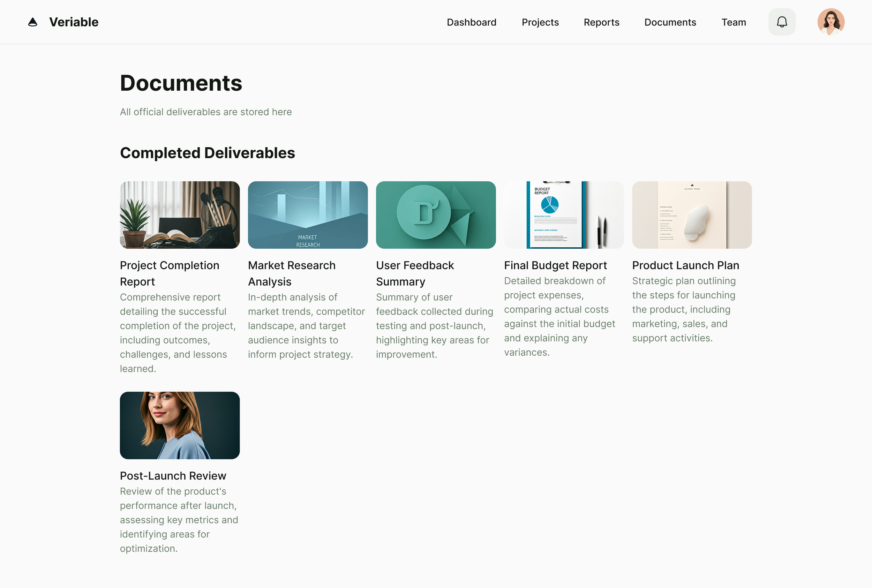
Task: Open Final Budget Report thumbnail image
Action: 564,215
